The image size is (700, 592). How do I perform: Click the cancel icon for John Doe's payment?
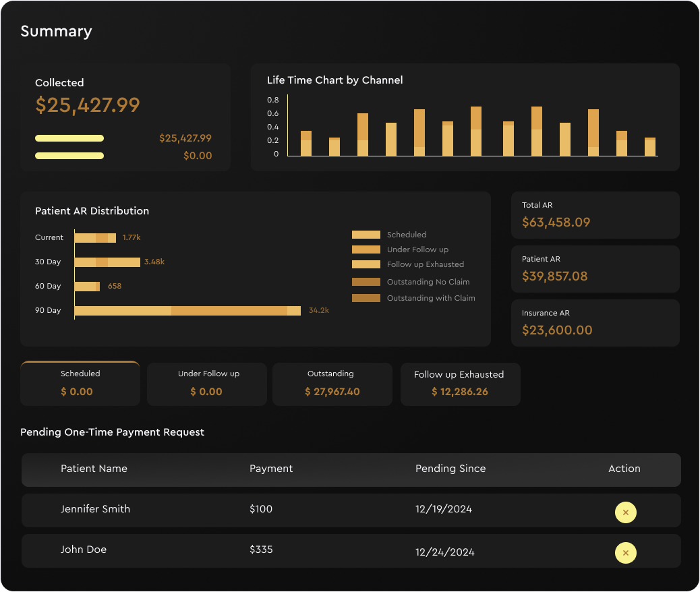tap(625, 552)
